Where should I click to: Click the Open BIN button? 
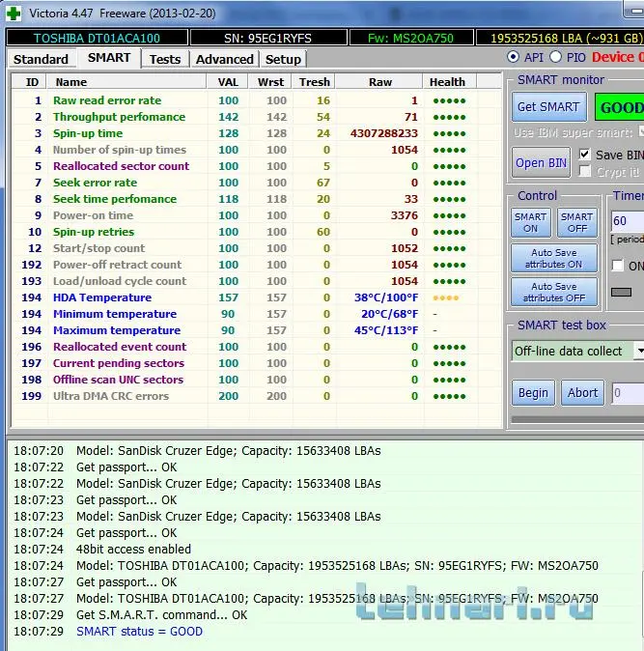pos(541,162)
